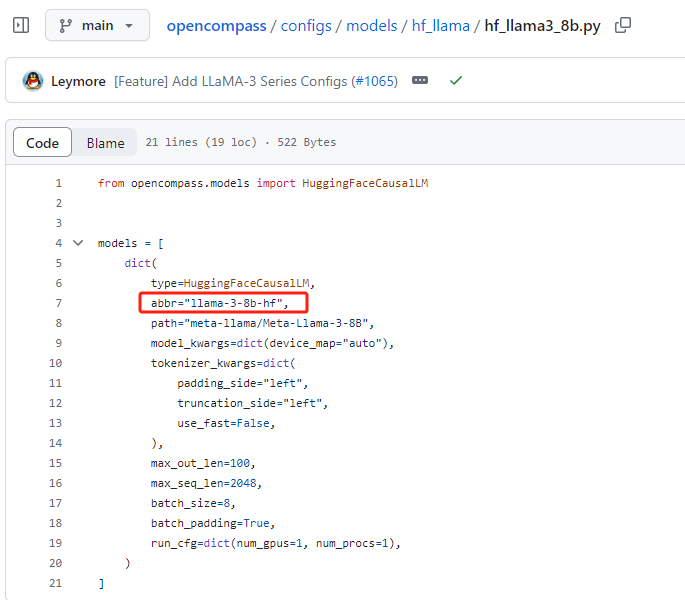The image size is (685, 600).
Task: Open the hf_llama folder breadcrumb
Action: (440, 26)
